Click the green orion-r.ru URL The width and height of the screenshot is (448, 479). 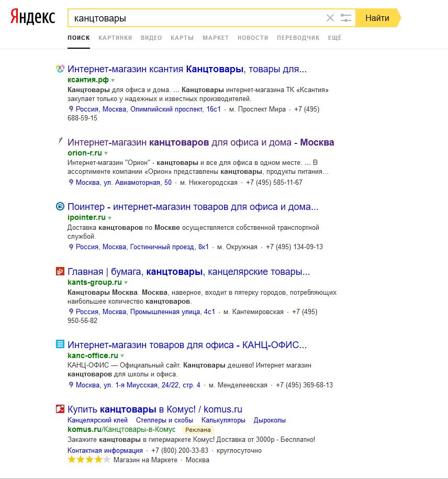click(85, 153)
